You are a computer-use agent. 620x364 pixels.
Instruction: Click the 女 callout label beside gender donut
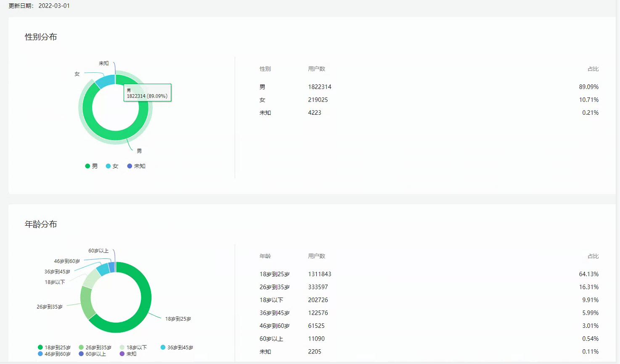click(77, 74)
